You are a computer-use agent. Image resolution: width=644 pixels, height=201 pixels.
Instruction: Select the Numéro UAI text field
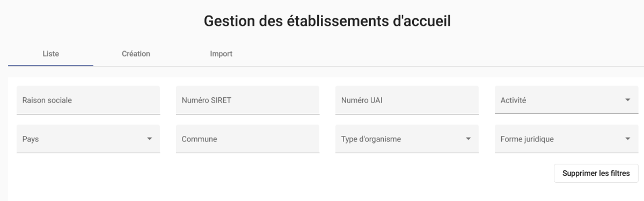(407, 100)
